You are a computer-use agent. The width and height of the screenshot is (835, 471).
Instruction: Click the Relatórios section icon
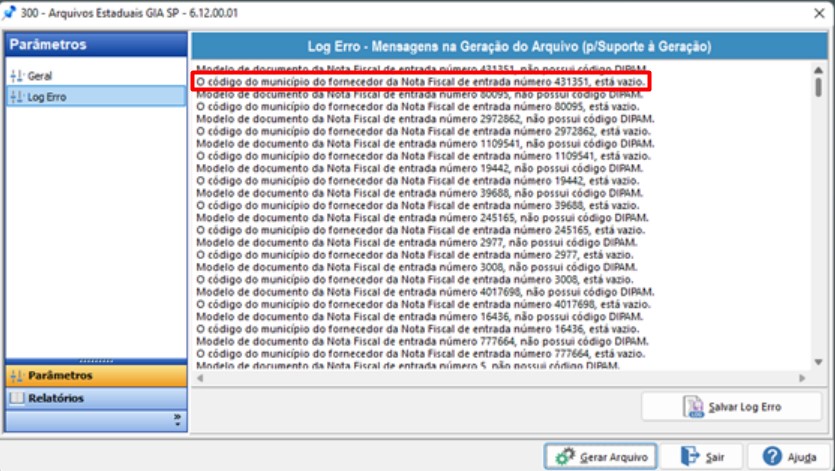[17, 398]
